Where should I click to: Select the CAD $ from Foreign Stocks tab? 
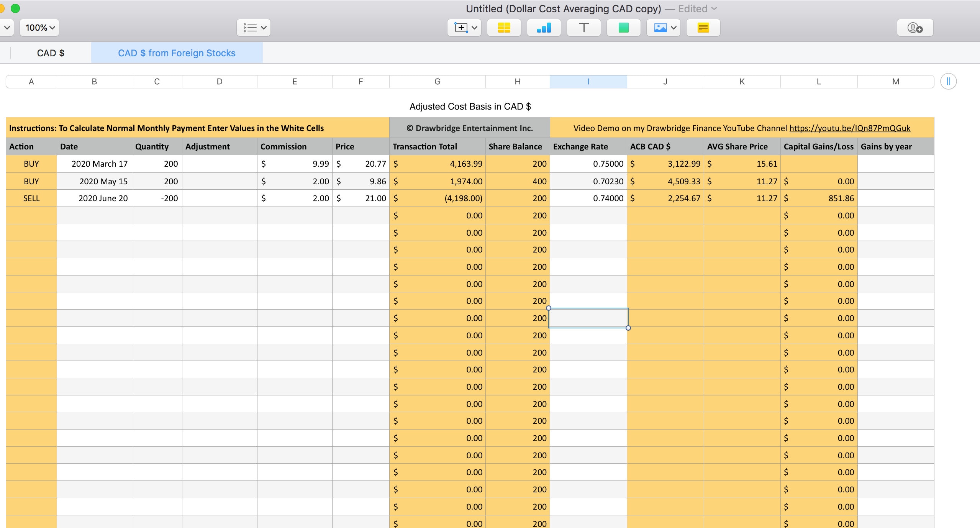[x=176, y=52]
